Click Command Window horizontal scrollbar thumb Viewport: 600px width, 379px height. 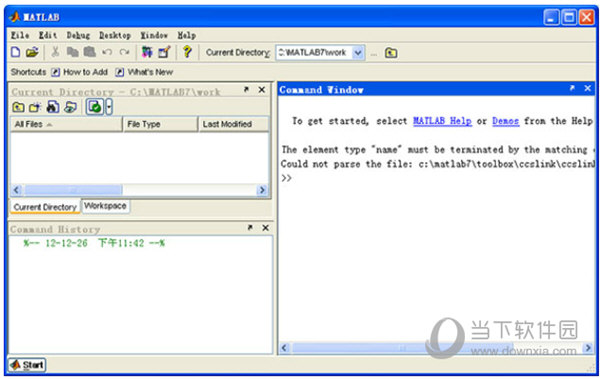[x=403, y=348]
